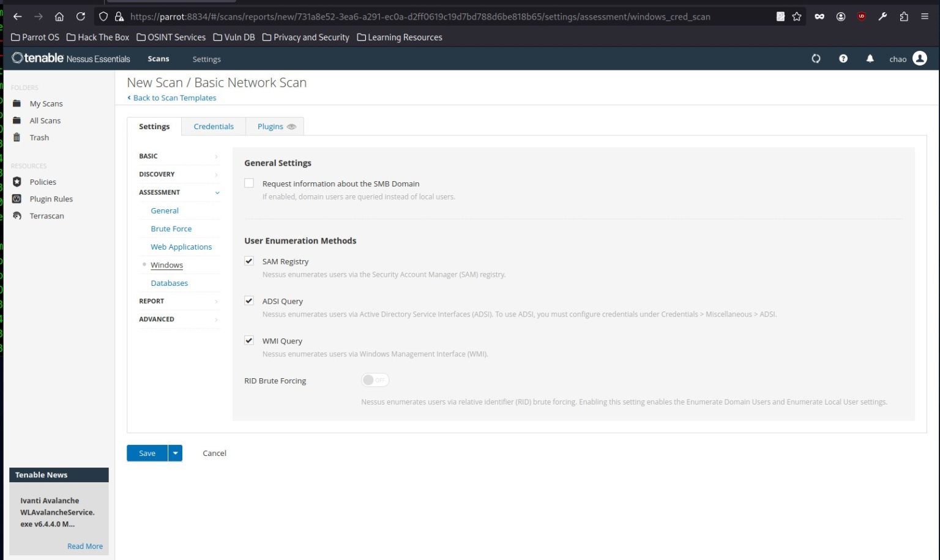Open the Policies shield icon
The width and height of the screenshot is (940, 560).
point(17,182)
